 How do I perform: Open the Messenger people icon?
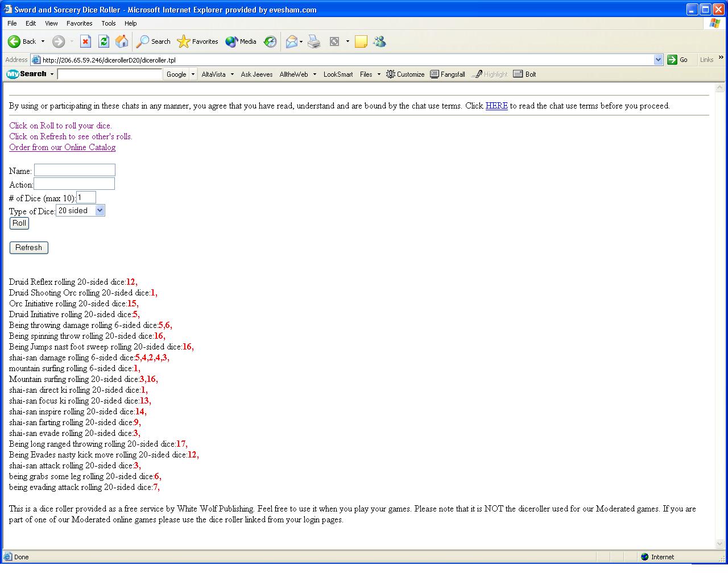pyautogui.click(x=379, y=41)
